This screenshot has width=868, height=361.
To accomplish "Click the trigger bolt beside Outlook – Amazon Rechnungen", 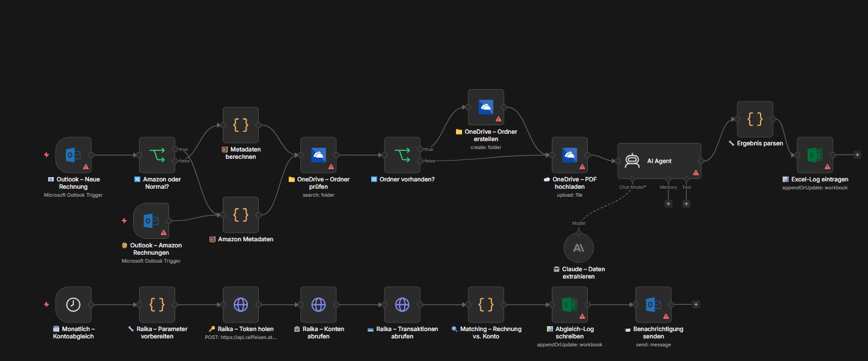I will tap(124, 221).
